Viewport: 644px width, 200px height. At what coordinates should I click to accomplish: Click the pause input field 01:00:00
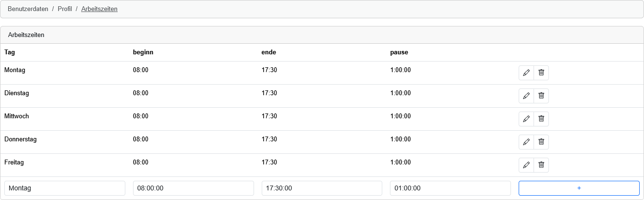click(450, 188)
